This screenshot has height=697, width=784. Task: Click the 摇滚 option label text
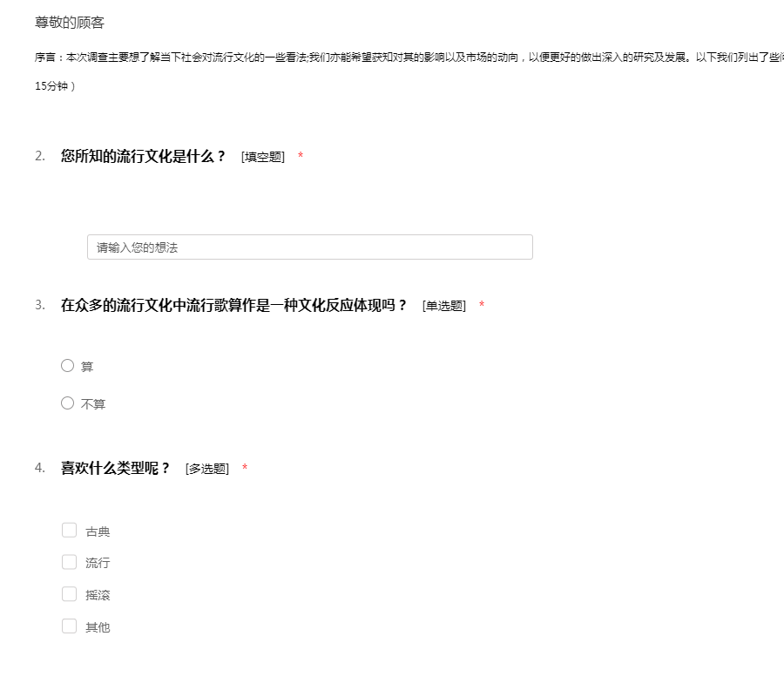98,595
